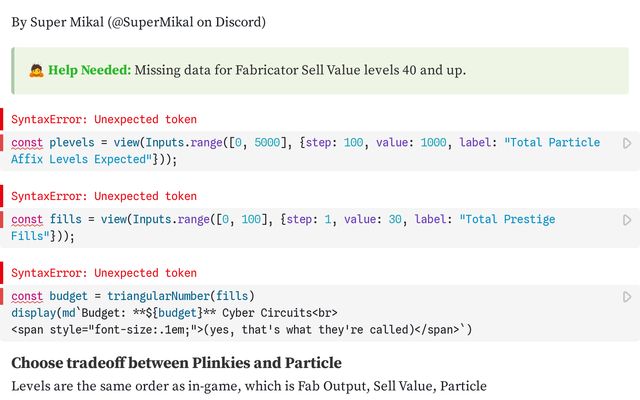
Task: Click the "By Super Mikal" author line
Action: pyautogui.click(x=138, y=22)
